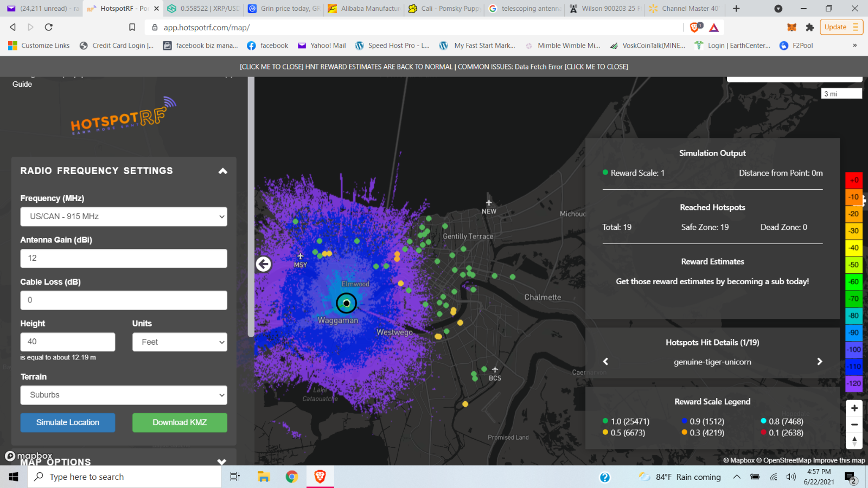The image size is (868, 488).
Task: Open Task View on taskbar
Action: [235, 477]
